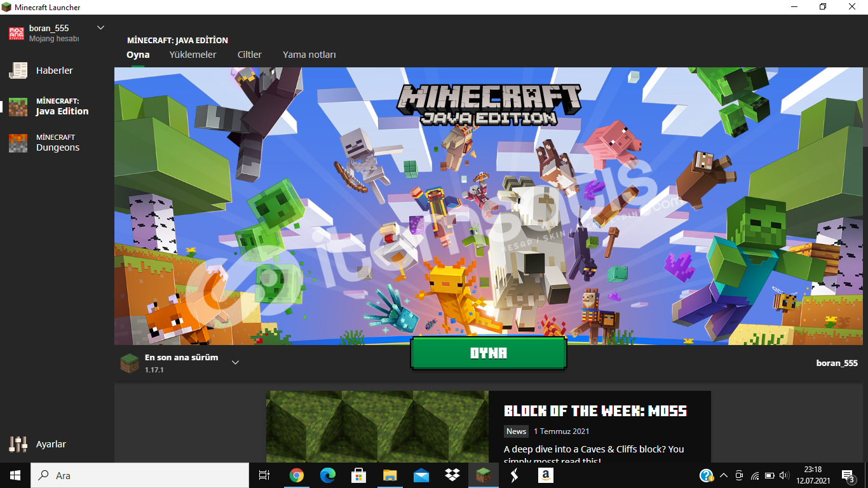Viewport: 868px width, 488px height.
Task: Click the green OYNA play button
Action: click(x=488, y=353)
